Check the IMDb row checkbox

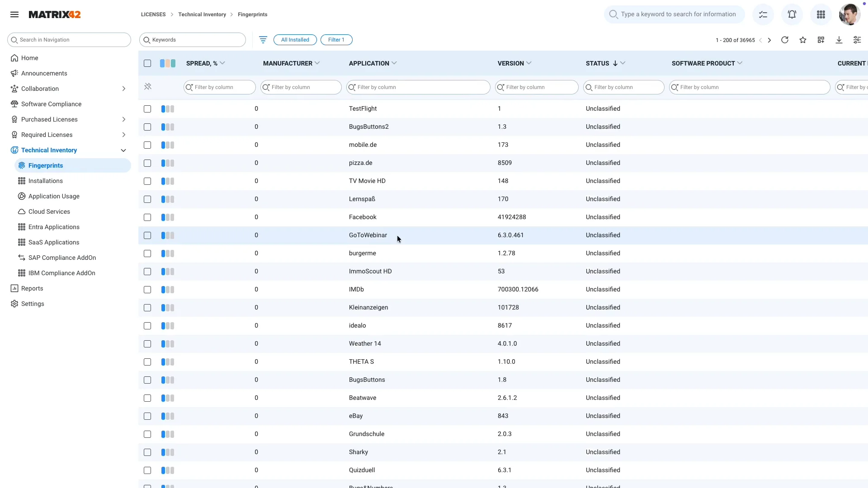147,290
